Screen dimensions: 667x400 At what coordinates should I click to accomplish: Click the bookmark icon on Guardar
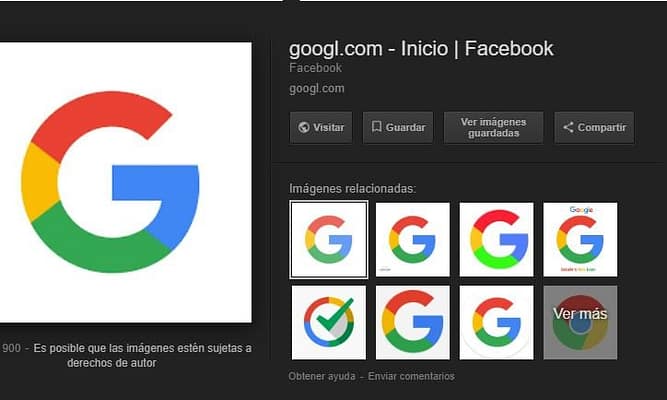coord(377,128)
